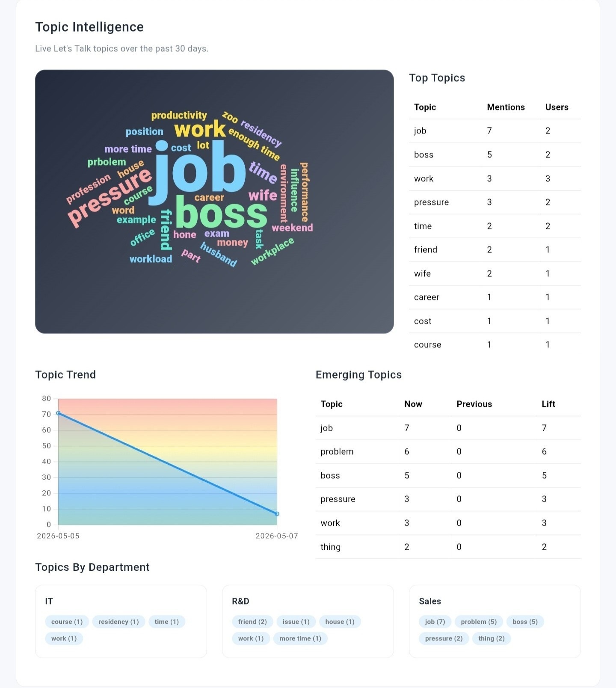
Task: Select the 'boss' row in the Top Topics table
Action: [x=495, y=155]
